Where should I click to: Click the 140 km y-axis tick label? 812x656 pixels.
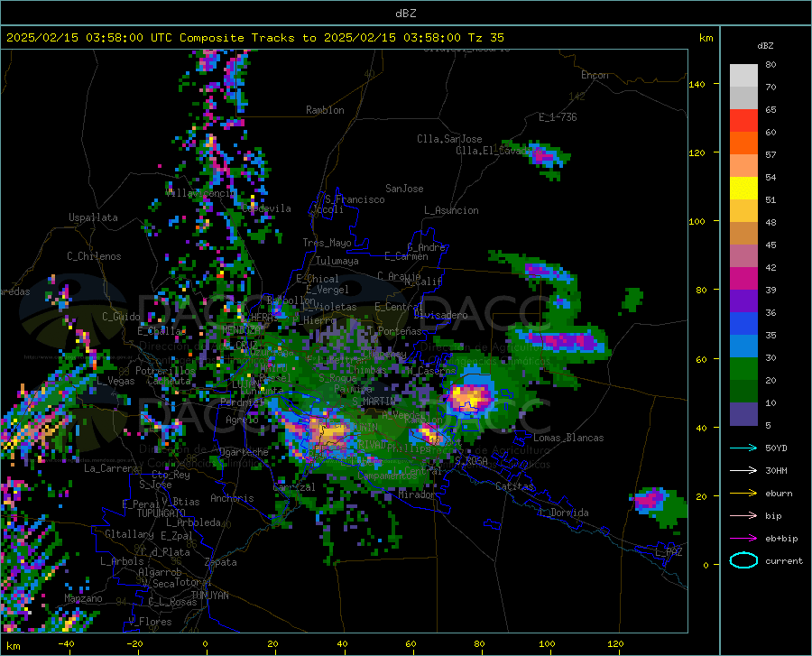pos(697,84)
